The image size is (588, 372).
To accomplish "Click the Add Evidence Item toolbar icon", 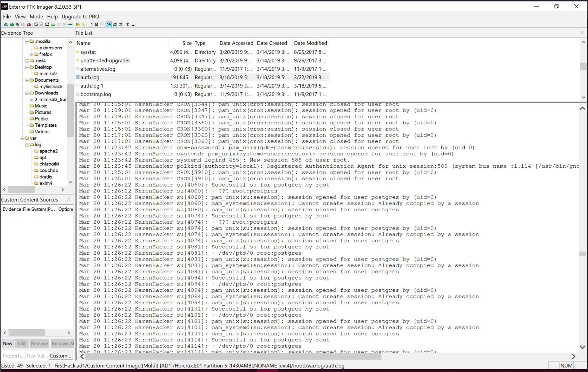I will (6, 24).
